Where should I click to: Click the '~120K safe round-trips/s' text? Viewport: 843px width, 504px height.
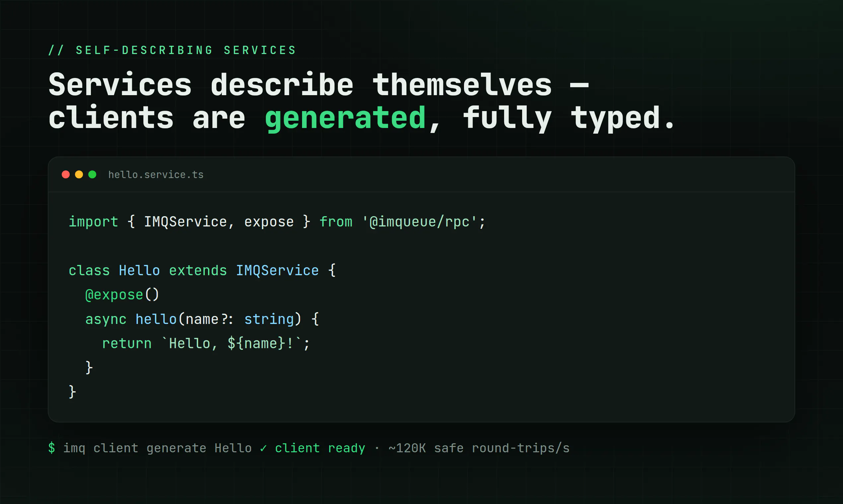coord(479,448)
